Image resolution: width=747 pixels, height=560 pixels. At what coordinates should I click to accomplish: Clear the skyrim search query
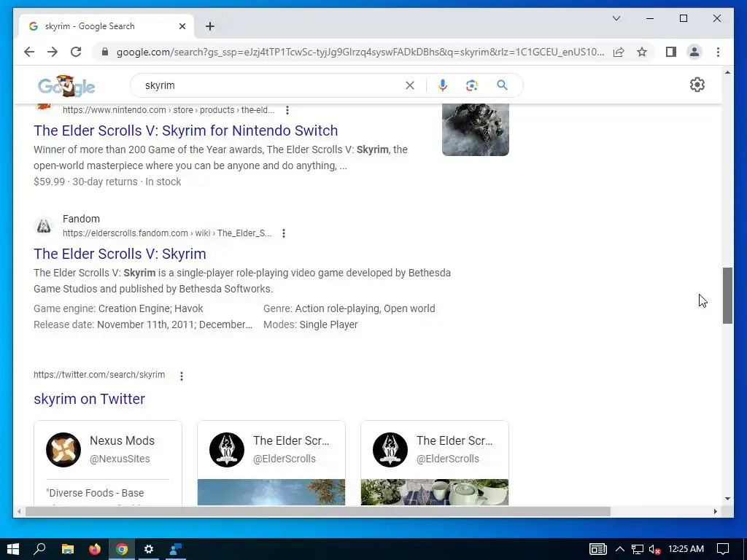coord(410,86)
